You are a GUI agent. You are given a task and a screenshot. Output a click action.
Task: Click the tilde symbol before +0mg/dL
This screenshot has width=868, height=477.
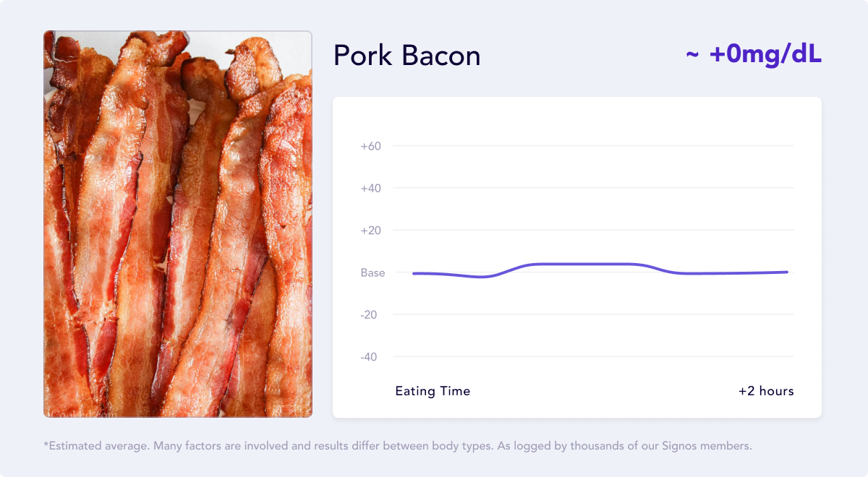(x=692, y=56)
